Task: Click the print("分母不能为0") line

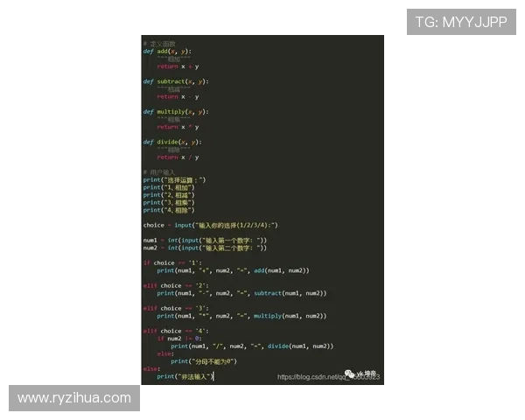Action: click(x=204, y=360)
